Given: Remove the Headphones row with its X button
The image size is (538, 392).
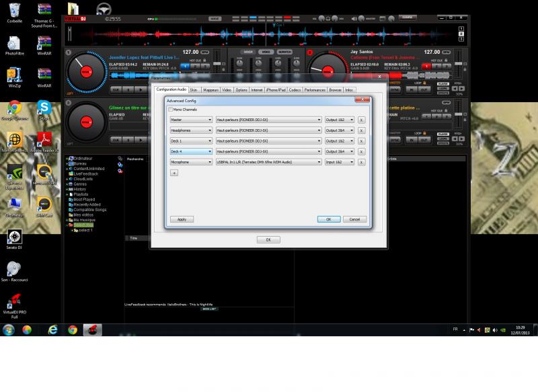Looking at the screenshot, I should [x=361, y=130].
